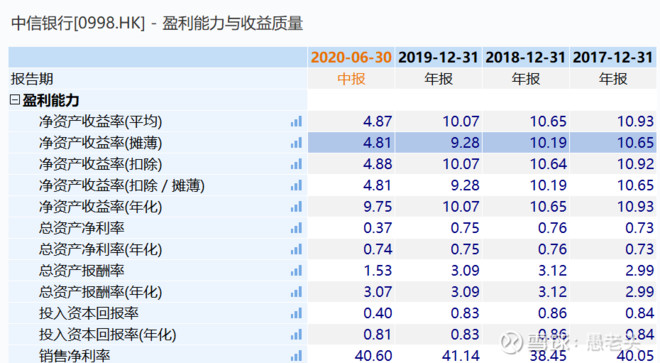Select the 销售净利率 row label

tap(75, 356)
